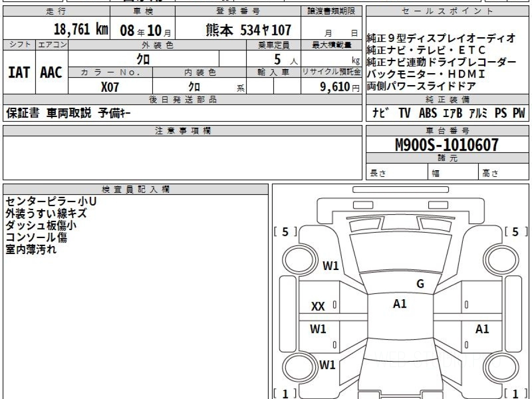Select the seating capacity 5 人
532x399 pixels.
[x=286, y=59]
